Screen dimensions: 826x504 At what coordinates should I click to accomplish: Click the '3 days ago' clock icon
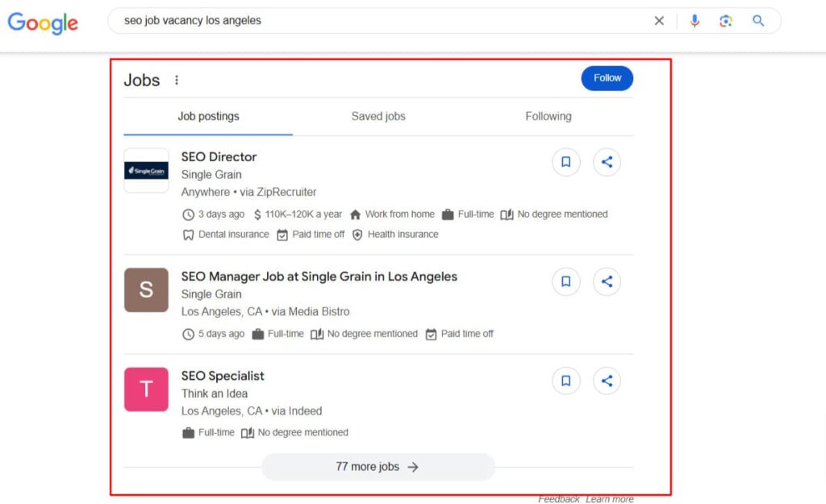[188, 215]
